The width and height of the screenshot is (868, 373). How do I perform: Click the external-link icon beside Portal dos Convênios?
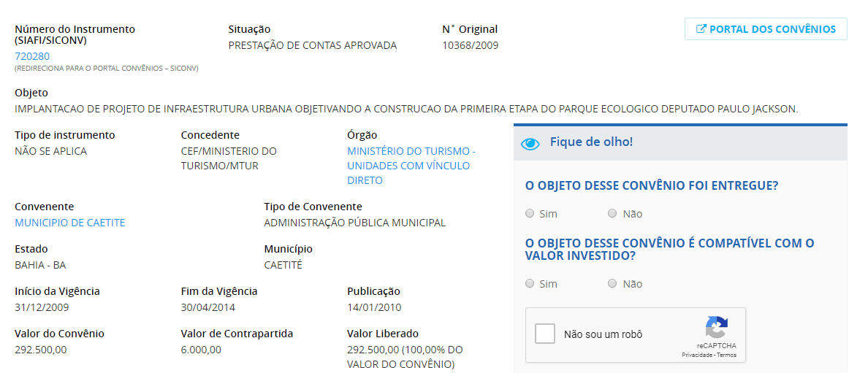tap(701, 29)
